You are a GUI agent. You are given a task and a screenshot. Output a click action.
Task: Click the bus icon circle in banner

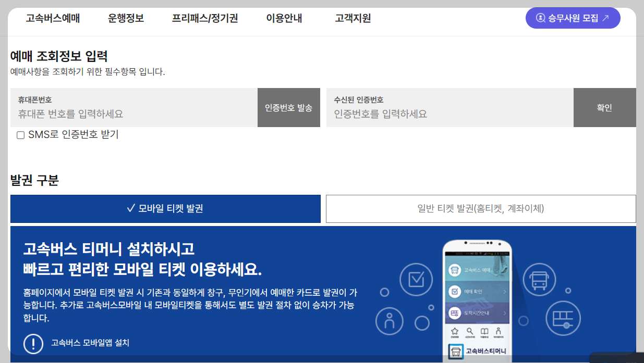point(539,281)
